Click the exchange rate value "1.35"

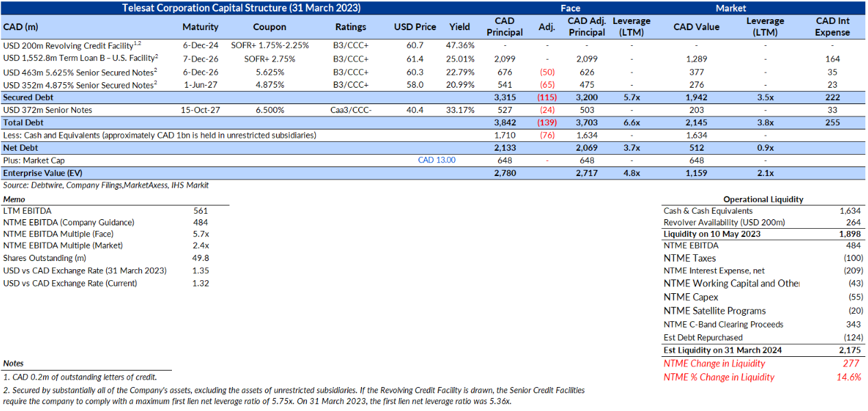click(x=201, y=271)
